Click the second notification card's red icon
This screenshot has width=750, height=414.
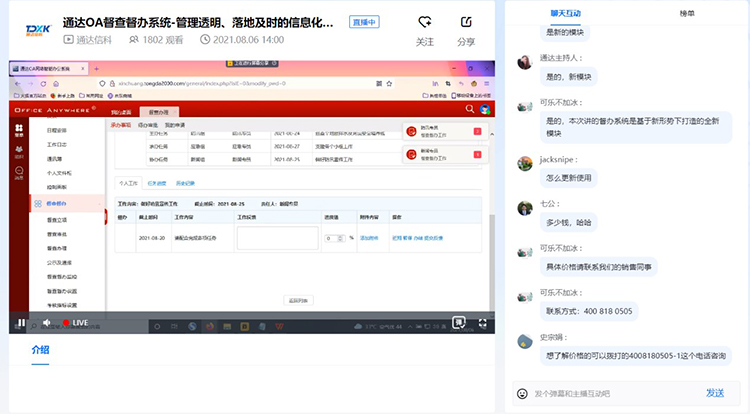[411, 154]
